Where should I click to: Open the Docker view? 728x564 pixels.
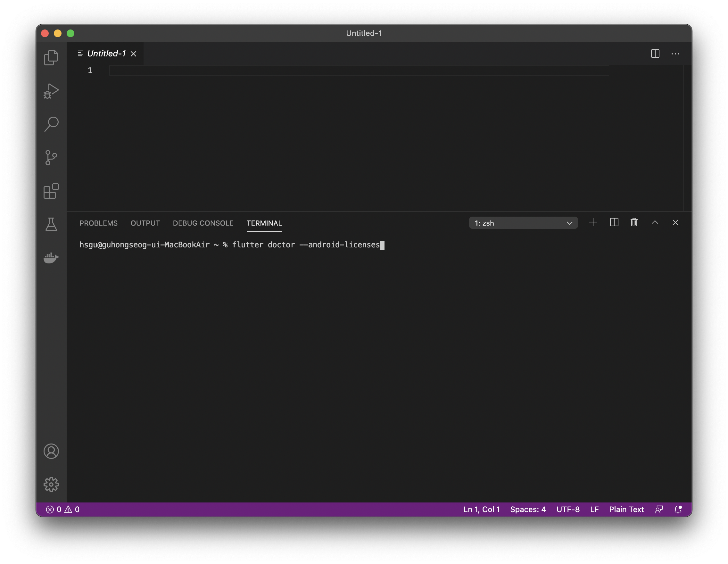51,258
